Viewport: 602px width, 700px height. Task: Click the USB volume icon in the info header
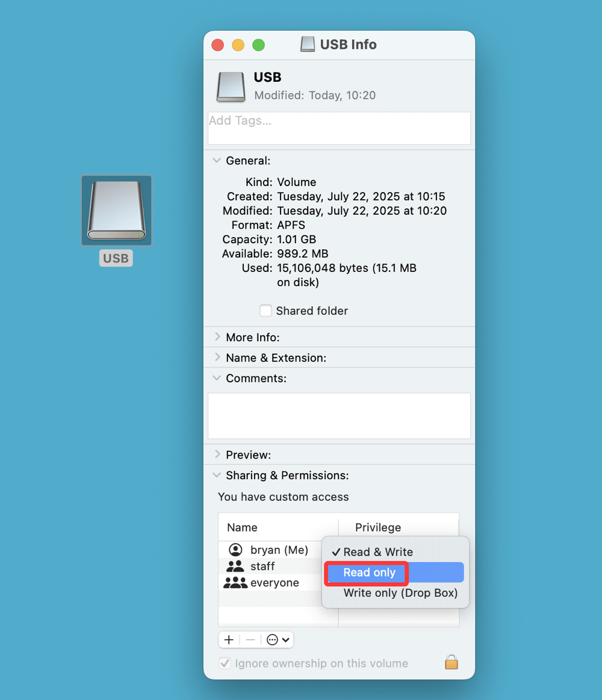point(231,87)
